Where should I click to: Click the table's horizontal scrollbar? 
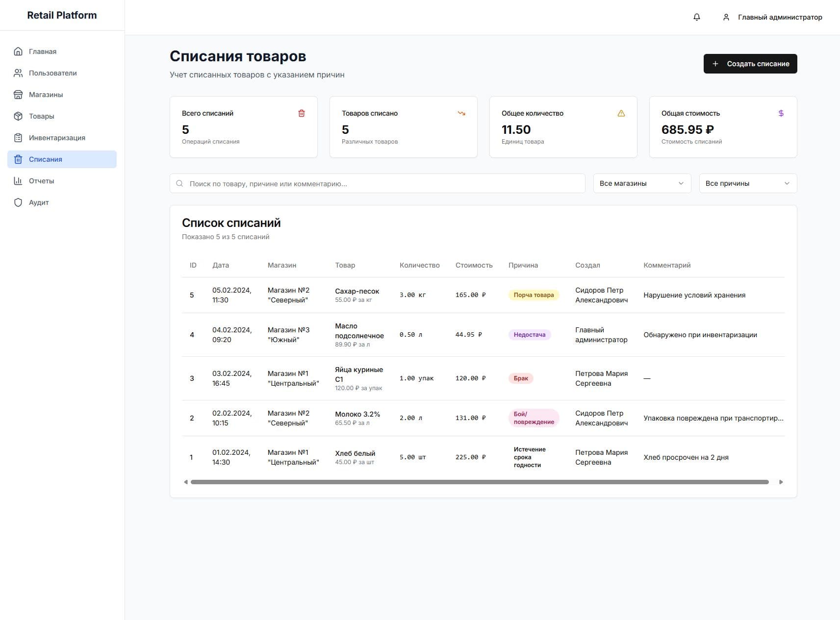pos(479,482)
